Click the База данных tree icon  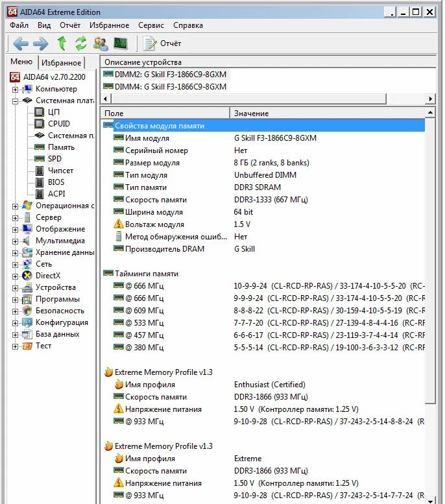(x=27, y=334)
